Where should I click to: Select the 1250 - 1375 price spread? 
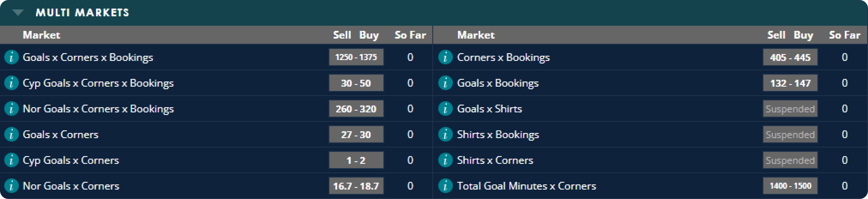[356, 57]
